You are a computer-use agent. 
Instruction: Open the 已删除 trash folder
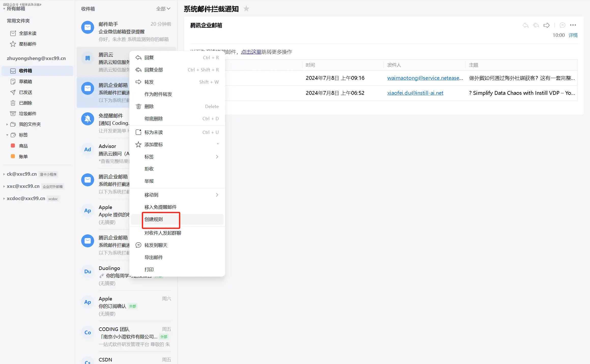[x=25, y=103]
